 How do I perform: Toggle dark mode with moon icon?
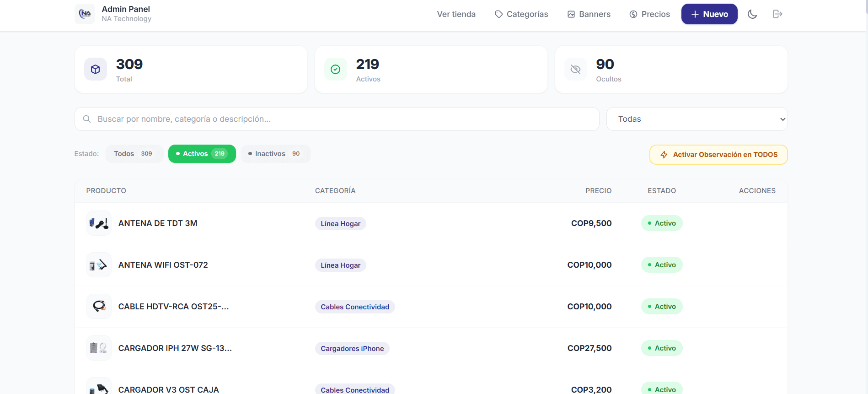[752, 14]
